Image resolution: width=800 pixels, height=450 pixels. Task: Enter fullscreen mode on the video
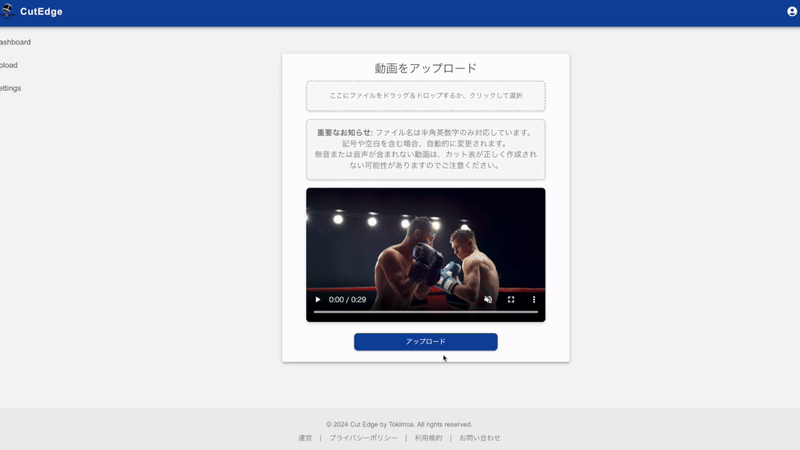coord(511,300)
